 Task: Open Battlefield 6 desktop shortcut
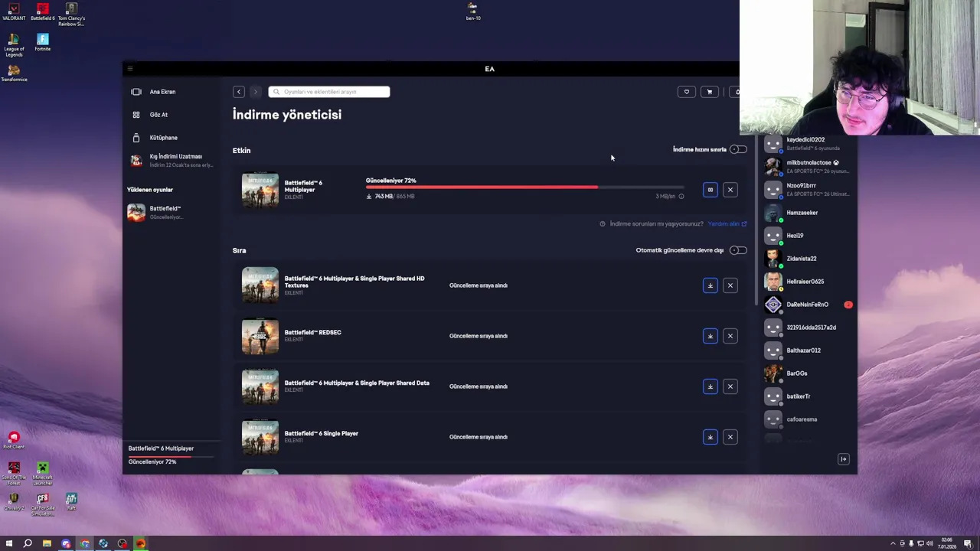43,12
